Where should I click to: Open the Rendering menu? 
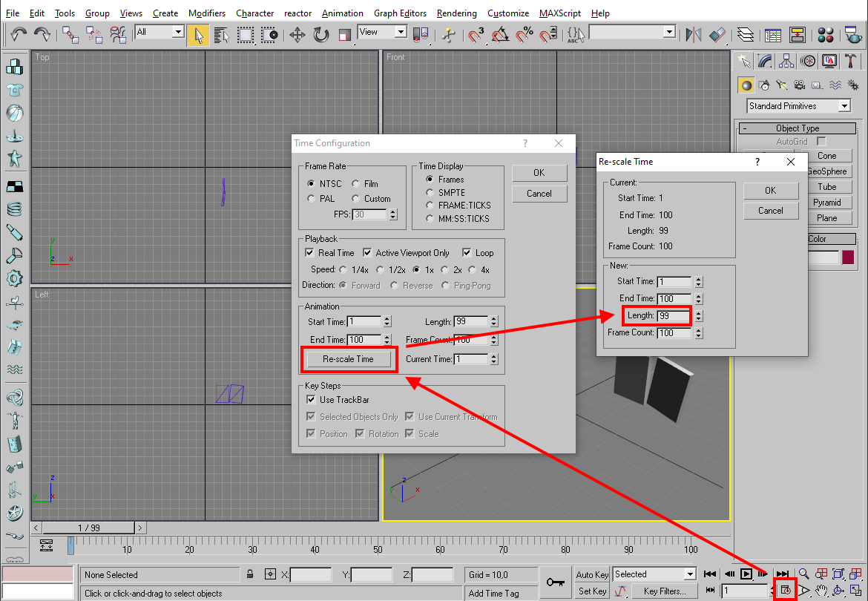pos(456,13)
